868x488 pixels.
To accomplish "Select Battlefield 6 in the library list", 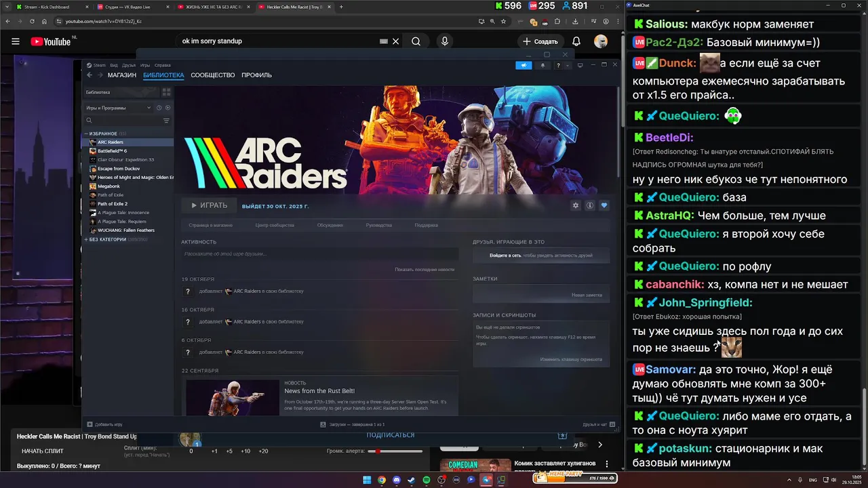I will point(112,151).
